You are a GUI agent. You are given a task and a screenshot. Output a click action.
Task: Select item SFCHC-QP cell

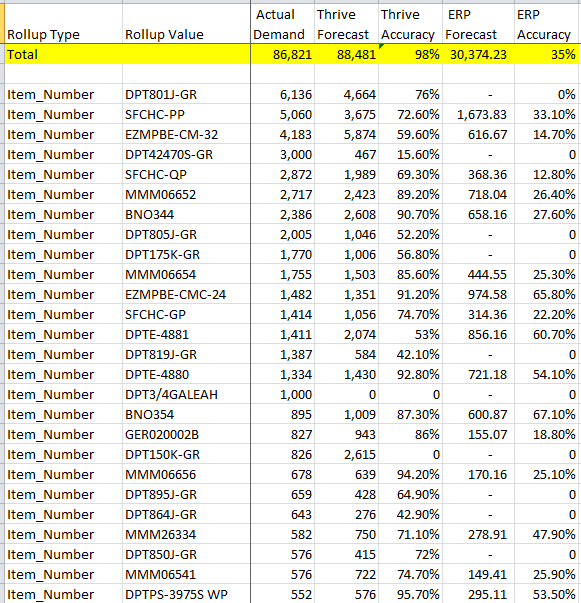point(186,174)
